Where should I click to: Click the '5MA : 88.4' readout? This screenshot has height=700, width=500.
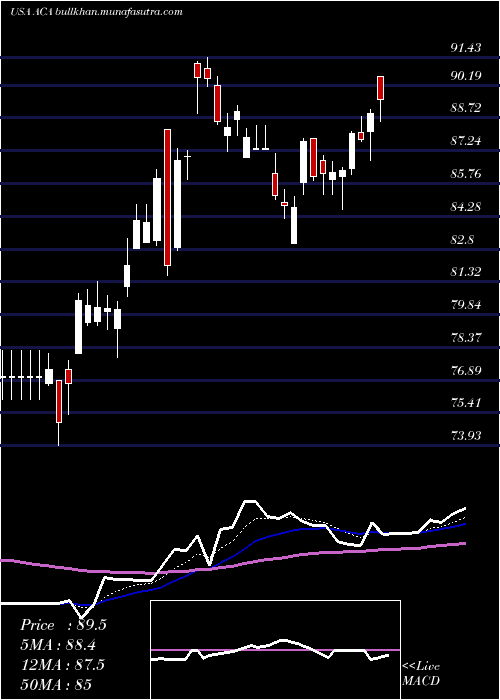tap(58, 645)
